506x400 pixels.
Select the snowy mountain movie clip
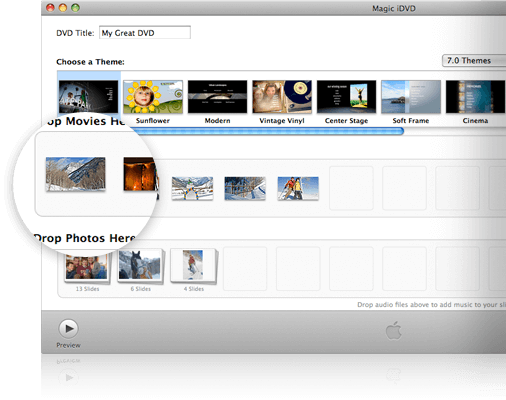point(76,174)
